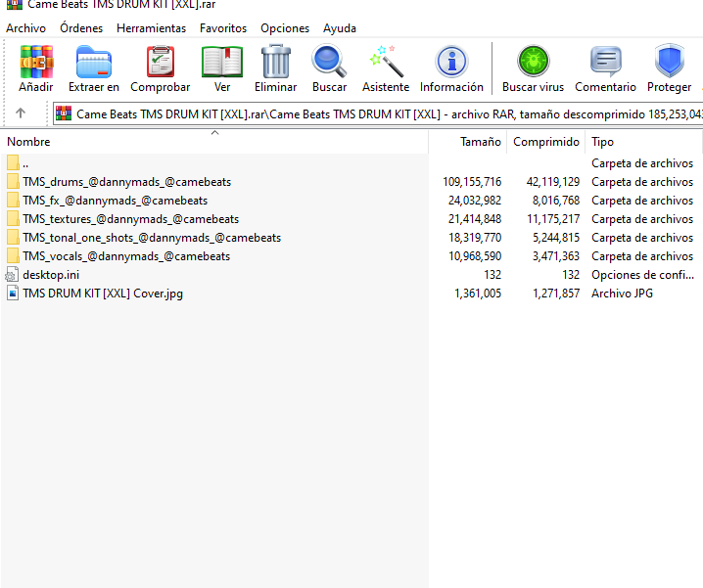Select desktop.ini file icon
703x588 pixels.
tap(12, 274)
